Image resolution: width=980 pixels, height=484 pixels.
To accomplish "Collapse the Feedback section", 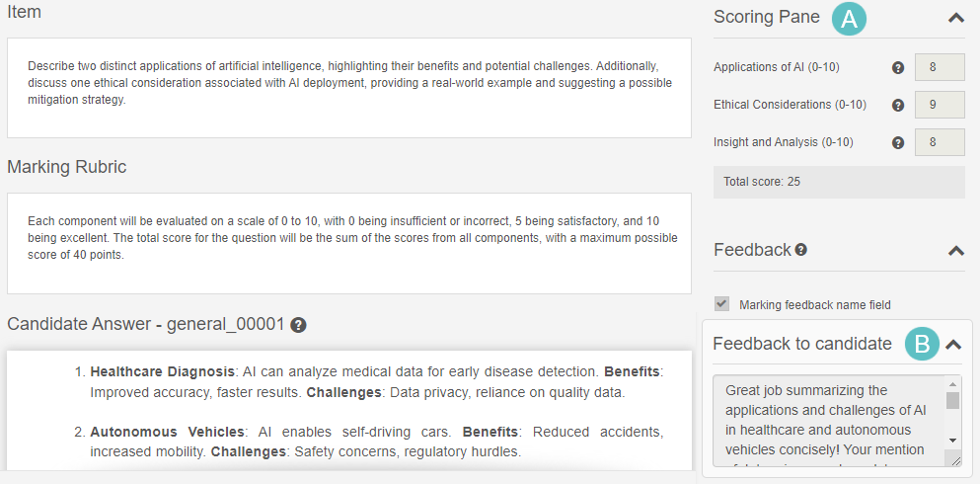I will [955, 251].
